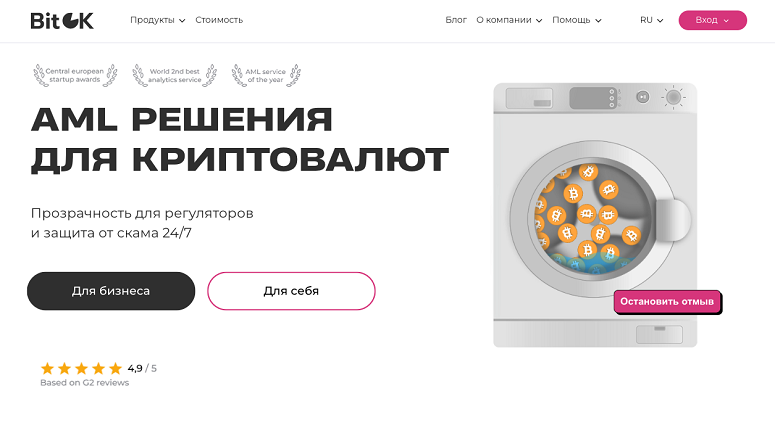Open the Помощь dropdown menu
The width and height of the screenshot is (775, 436).
pos(577,20)
